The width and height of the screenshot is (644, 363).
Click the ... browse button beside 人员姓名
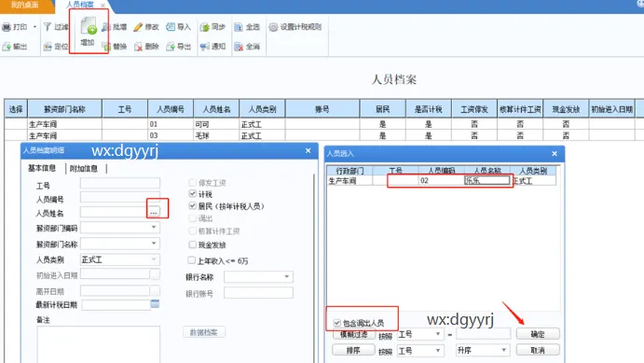click(154, 212)
